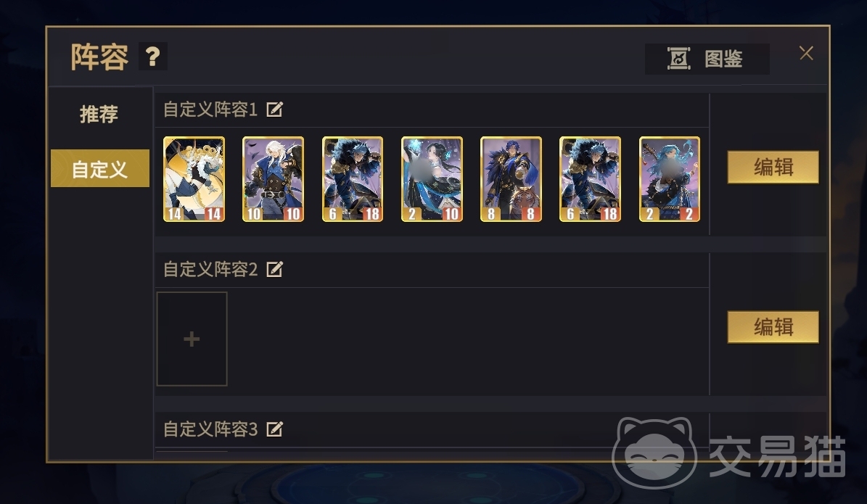The height and width of the screenshot is (504, 867).
Task: Tap the rename icon next to 自定义阵容3
Action: pos(274,429)
